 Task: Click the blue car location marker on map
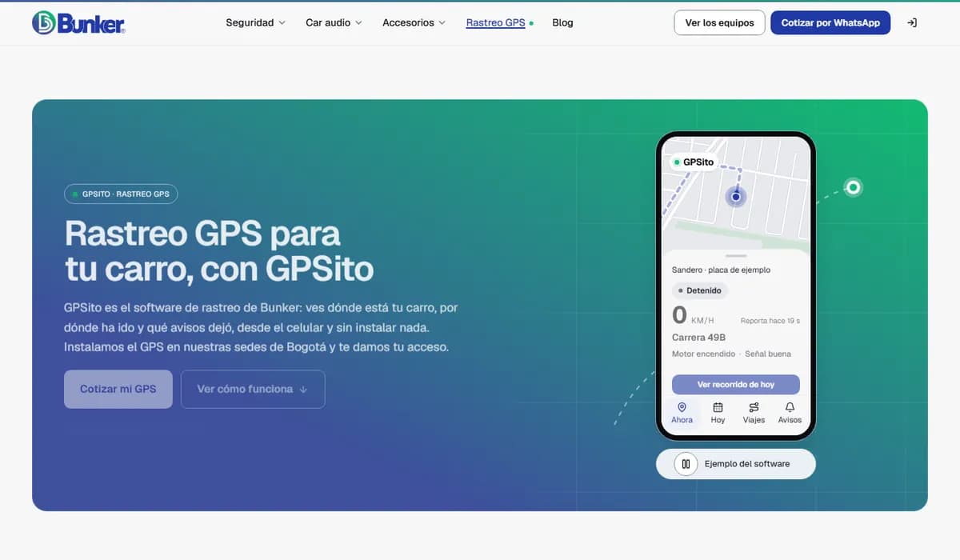pos(736,196)
